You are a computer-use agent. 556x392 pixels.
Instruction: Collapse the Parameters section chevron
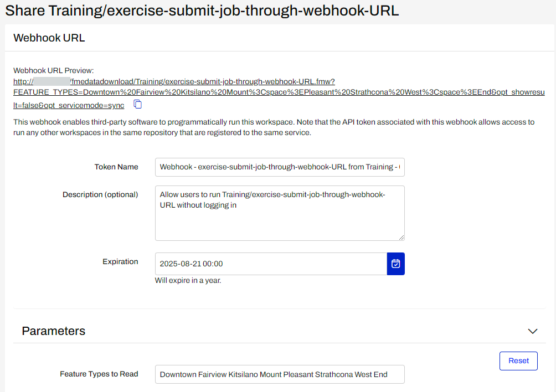tap(533, 331)
